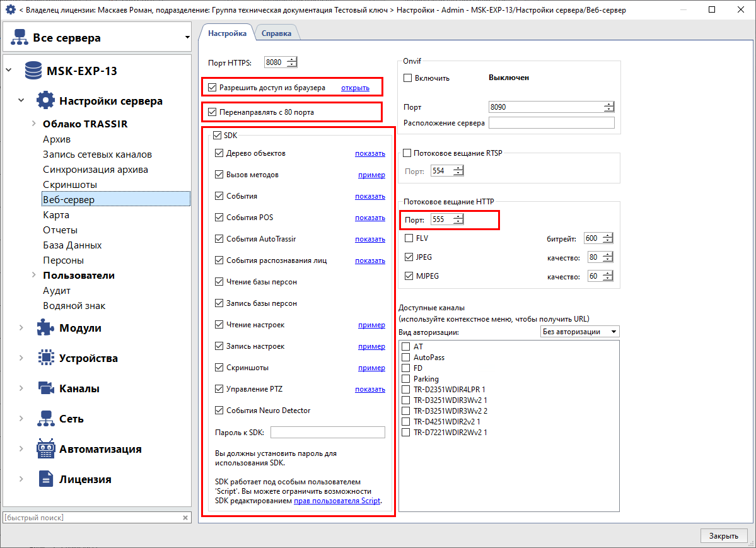Click показать link for Управление PTZ
This screenshot has width=756, height=548.
click(370, 389)
